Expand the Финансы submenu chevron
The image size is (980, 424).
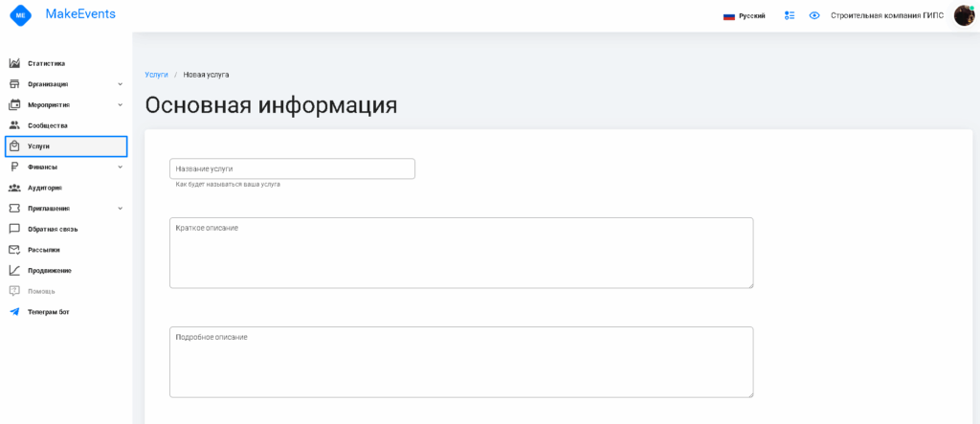tap(120, 167)
